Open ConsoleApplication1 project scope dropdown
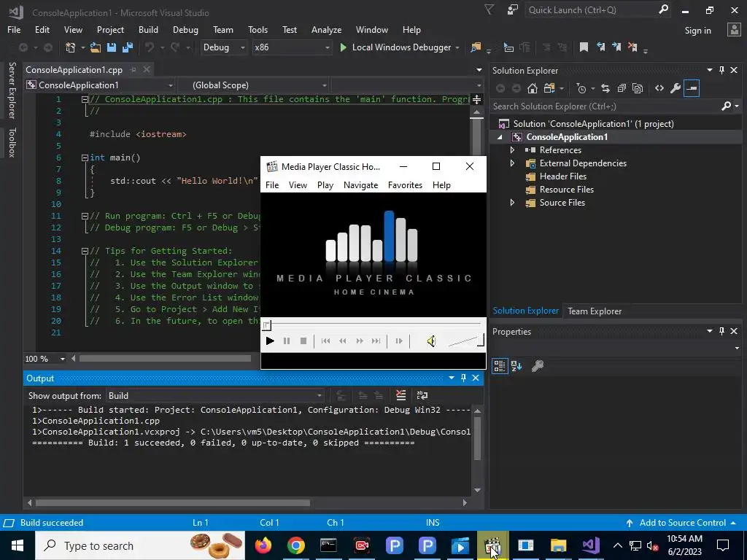This screenshot has height=560, width=747. coord(101,85)
